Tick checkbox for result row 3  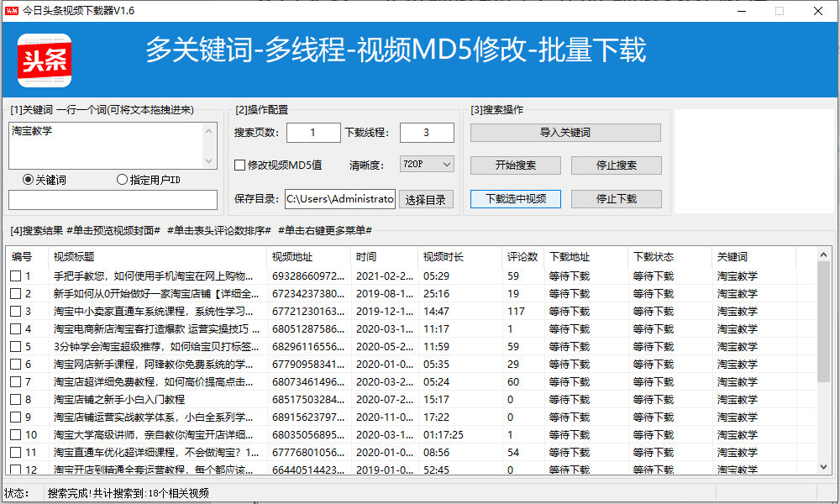click(x=15, y=311)
